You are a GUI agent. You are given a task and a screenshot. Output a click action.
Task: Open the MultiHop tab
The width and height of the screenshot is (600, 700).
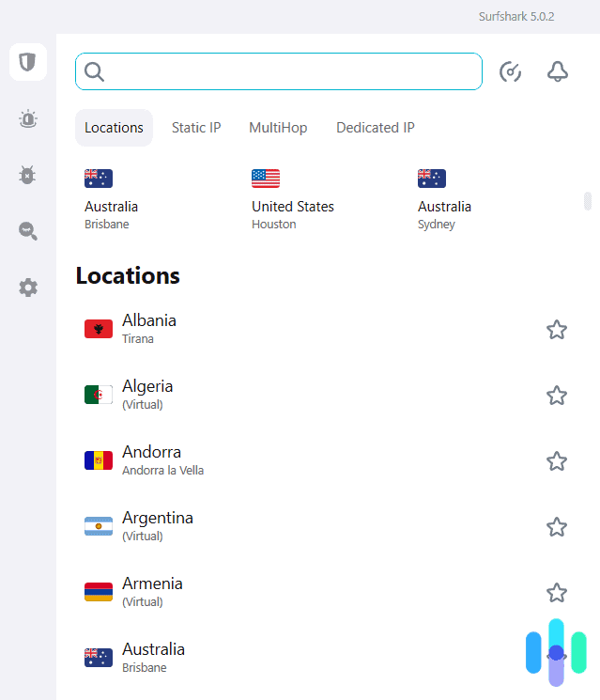pyautogui.click(x=278, y=128)
